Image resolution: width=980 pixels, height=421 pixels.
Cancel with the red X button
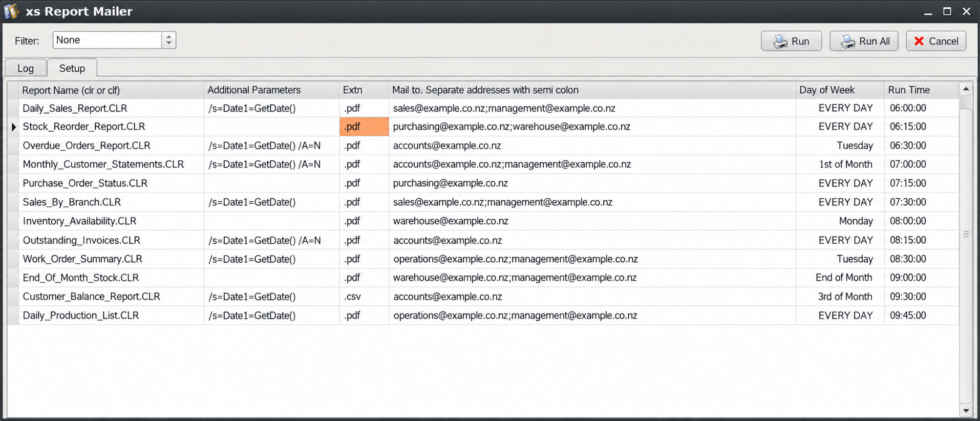click(x=936, y=41)
